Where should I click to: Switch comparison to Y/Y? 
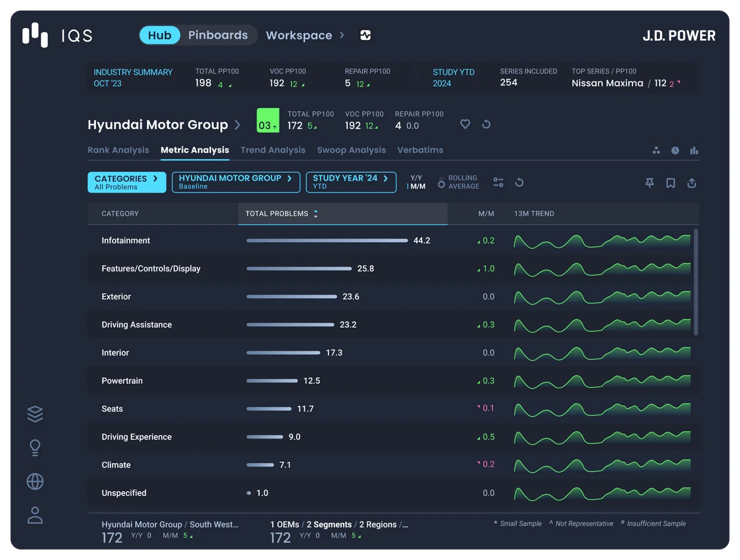pyautogui.click(x=416, y=178)
